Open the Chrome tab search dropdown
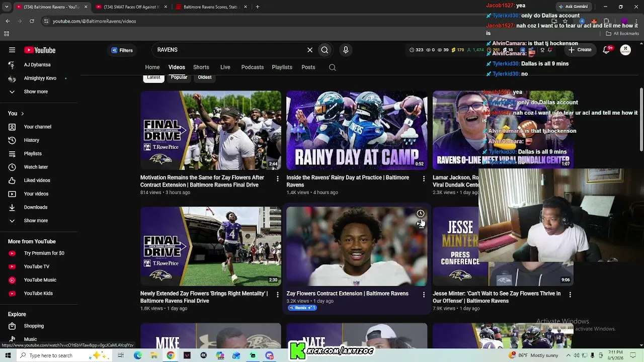Image resolution: width=644 pixels, height=362 pixels. (7, 7)
